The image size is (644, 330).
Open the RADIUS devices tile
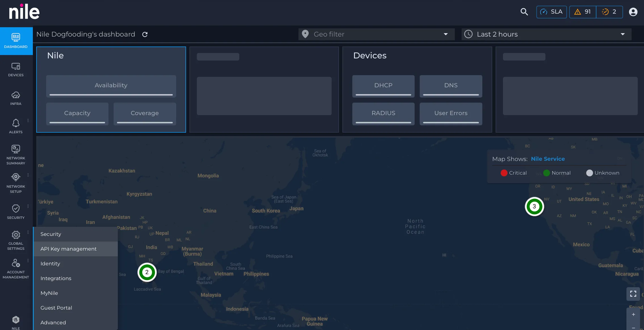coord(383,114)
